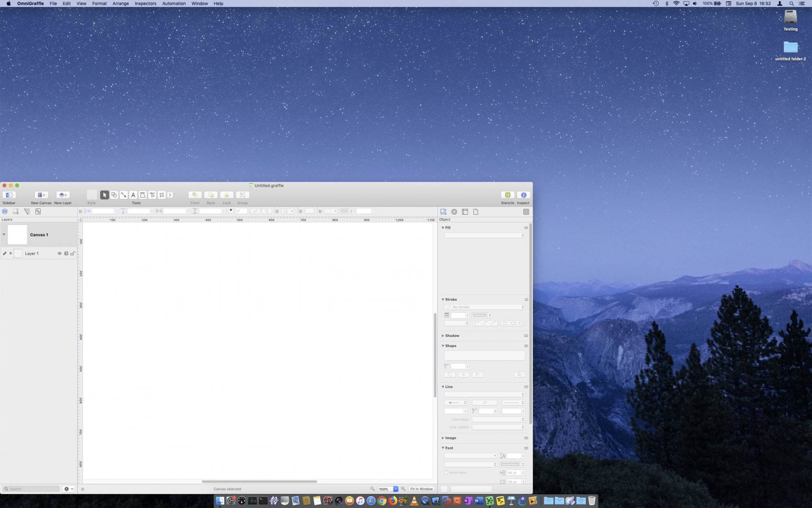Click the New Canvas toolbar icon
The height and width of the screenshot is (508, 812).
pyautogui.click(x=41, y=195)
